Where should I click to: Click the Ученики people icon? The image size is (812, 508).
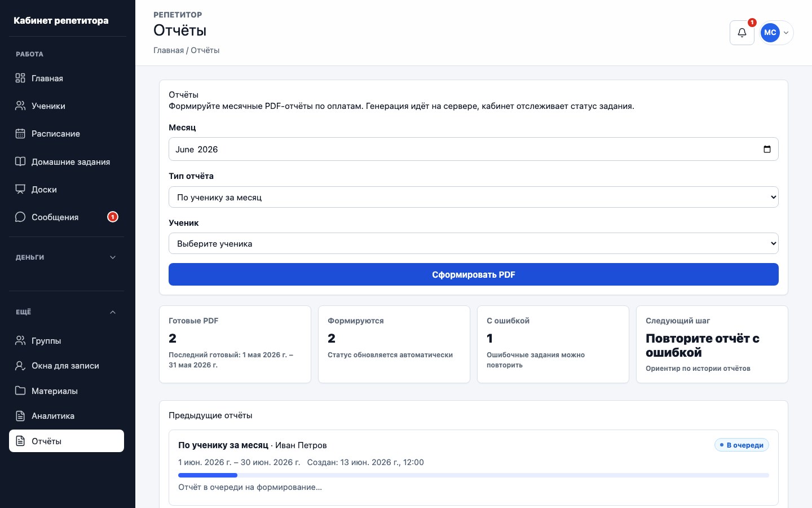click(x=20, y=106)
